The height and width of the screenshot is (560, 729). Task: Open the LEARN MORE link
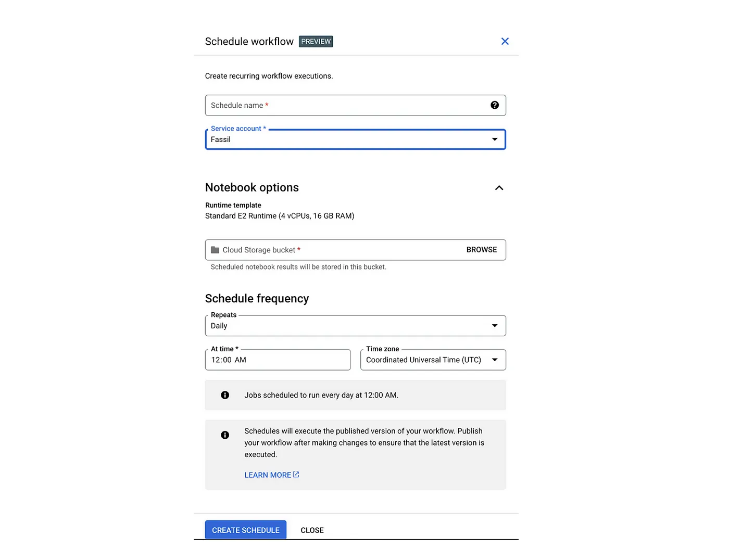click(268, 475)
